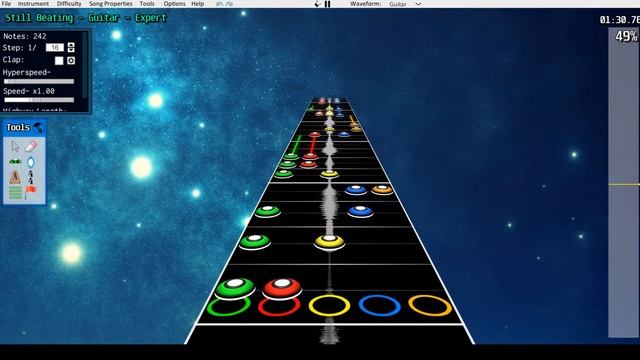
Task: Click the Hyperspeed- label
Action: 27,73
